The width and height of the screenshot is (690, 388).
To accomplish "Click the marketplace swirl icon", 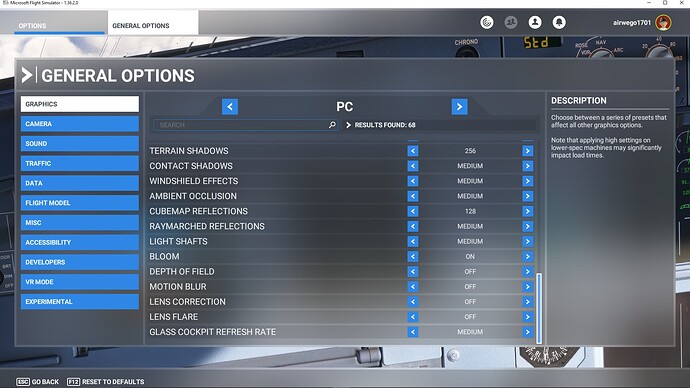I will click(x=487, y=22).
